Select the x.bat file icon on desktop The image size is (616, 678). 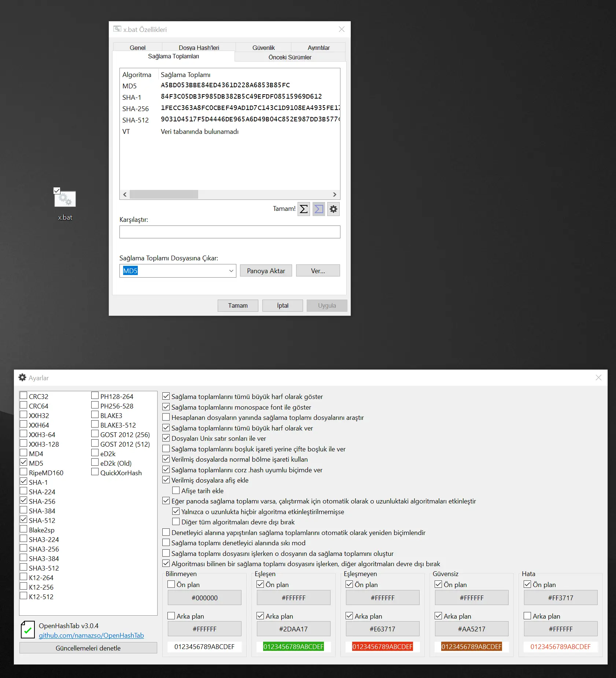tap(65, 199)
